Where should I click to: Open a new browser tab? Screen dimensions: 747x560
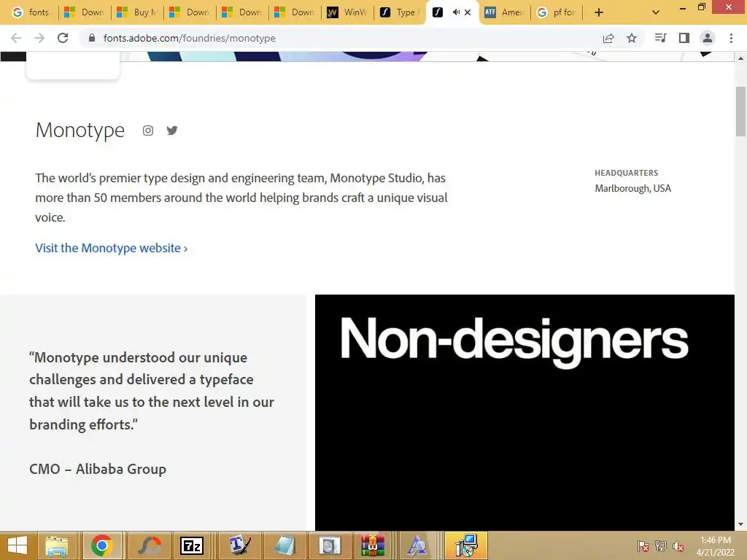click(x=599, y=12)
